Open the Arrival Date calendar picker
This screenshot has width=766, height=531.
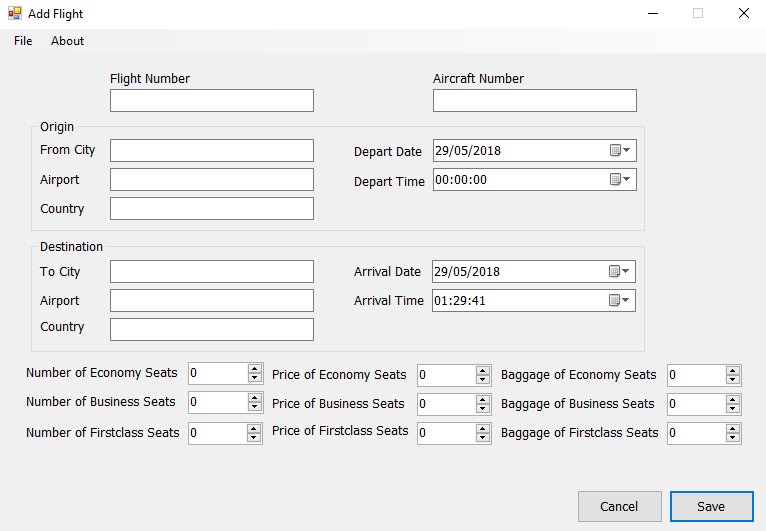(x=620, y=272)
